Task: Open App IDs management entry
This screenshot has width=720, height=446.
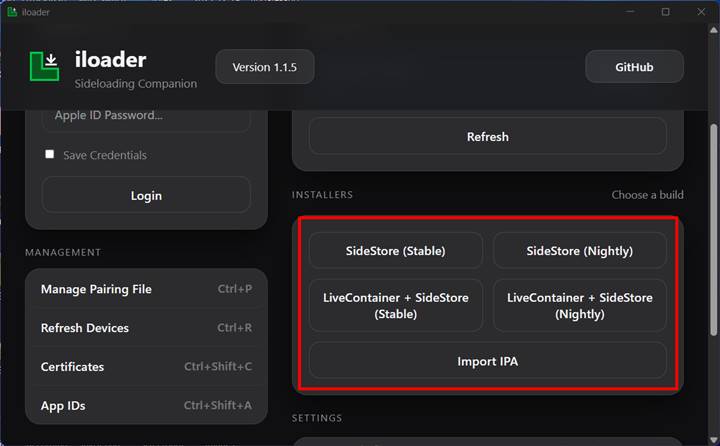Action: tap(146, 406)
